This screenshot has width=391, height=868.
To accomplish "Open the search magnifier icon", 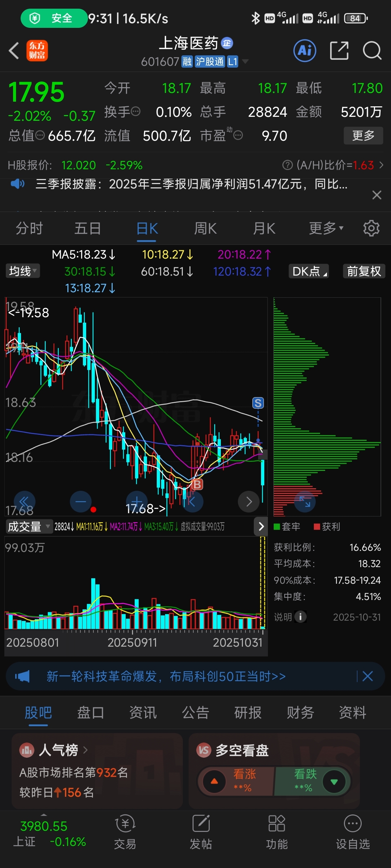I will [372, 51].
